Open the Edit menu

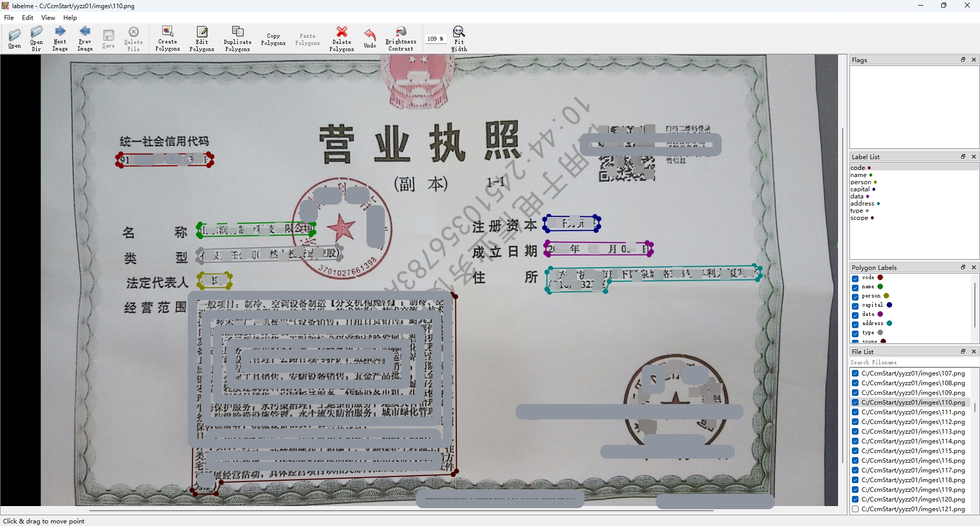[x=27, y=17]
